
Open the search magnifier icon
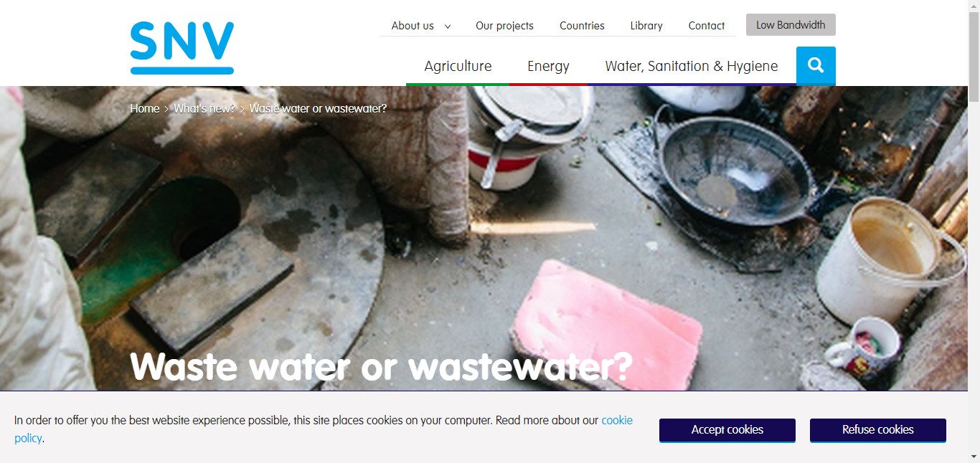tap(816, 65)
